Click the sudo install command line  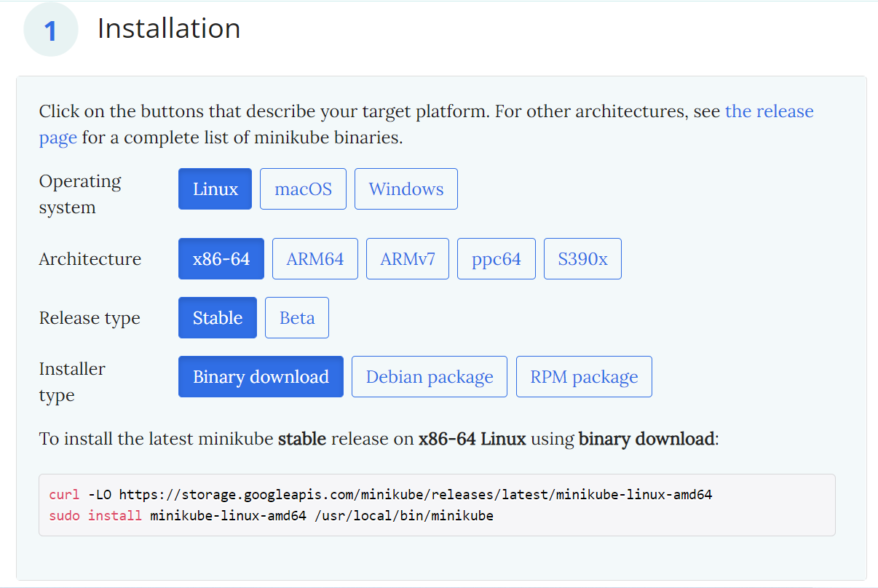[271, 516]
